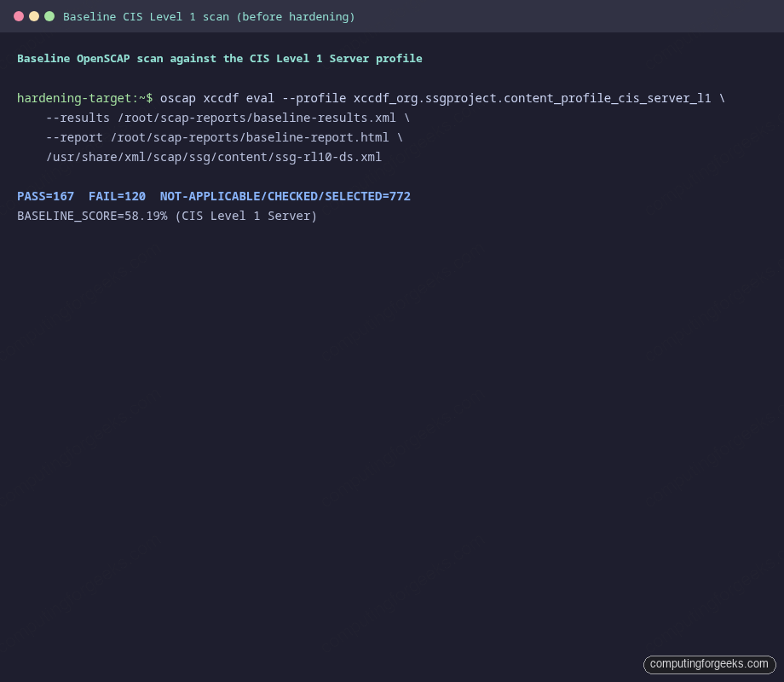Image resolution: width=784 pixels, height=682 pixels.
Task: Click the BASELINE_SCORE=58.19% line
Action: coord(166,216)
